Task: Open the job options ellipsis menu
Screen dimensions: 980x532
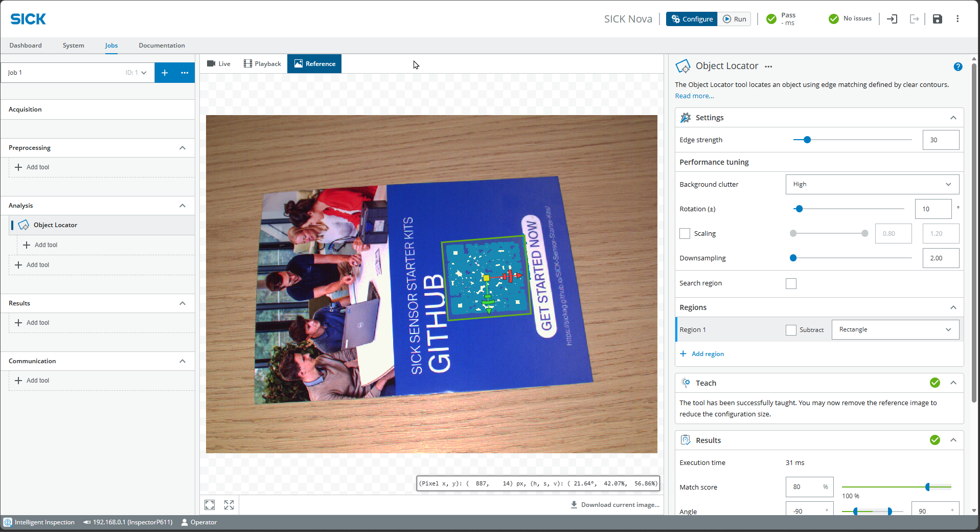Action: click(x=185, y=73)
